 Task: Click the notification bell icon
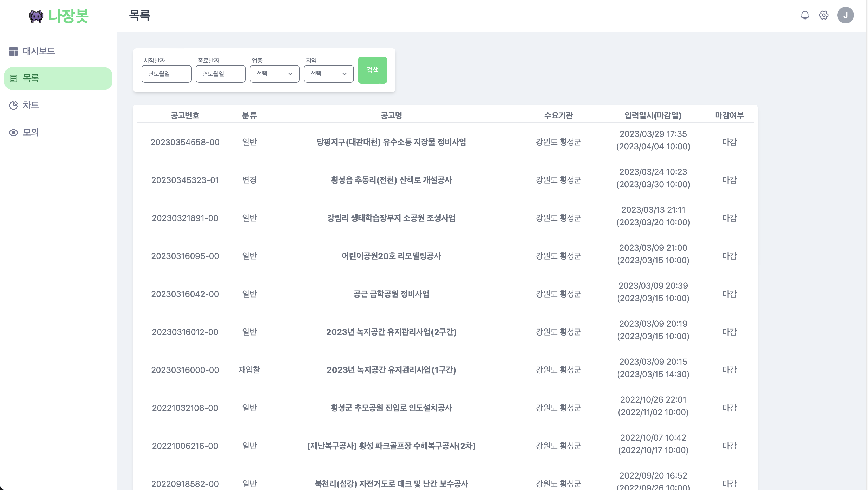tap(805, 15)
